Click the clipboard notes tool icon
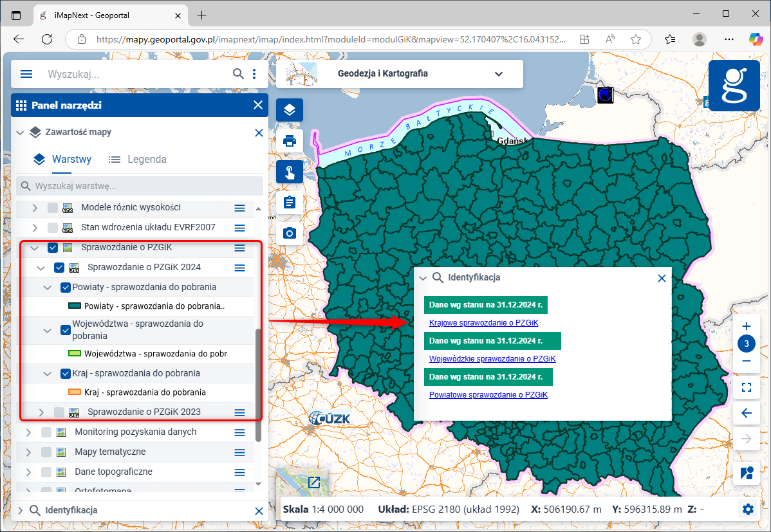 (x=289, y=203)
